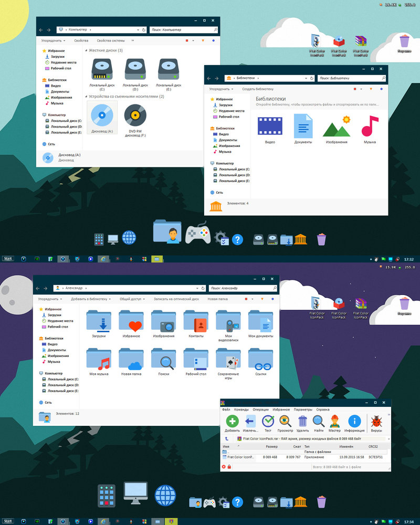Viewport: 420px width, 525px height.
Task: Open the address bar history dropdown arrow
Action: click(x=138, y=30)
